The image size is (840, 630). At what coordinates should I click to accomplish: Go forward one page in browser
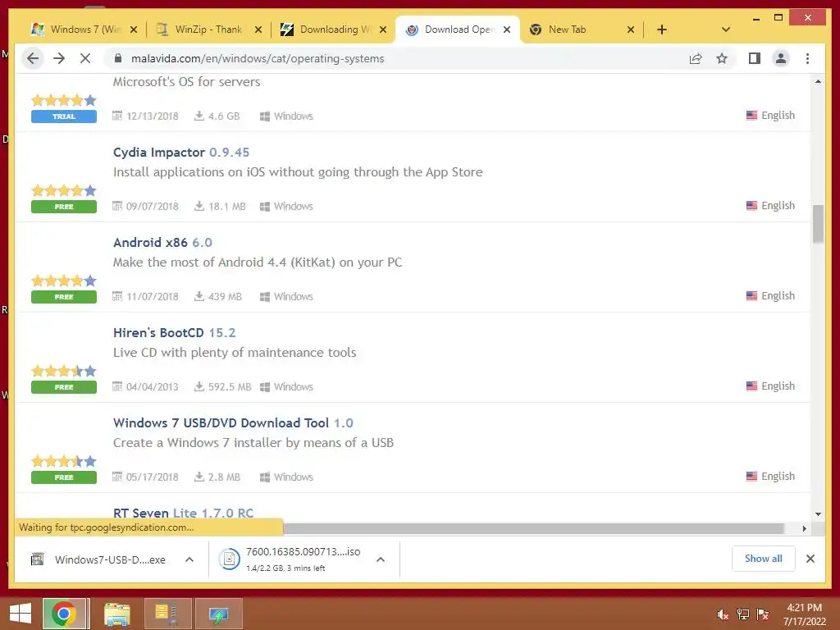click(59, 58)
